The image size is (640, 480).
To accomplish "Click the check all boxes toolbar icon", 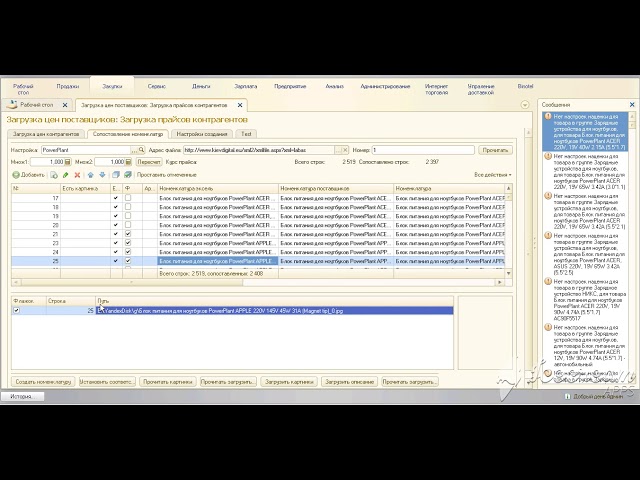I will pos(128,175).
